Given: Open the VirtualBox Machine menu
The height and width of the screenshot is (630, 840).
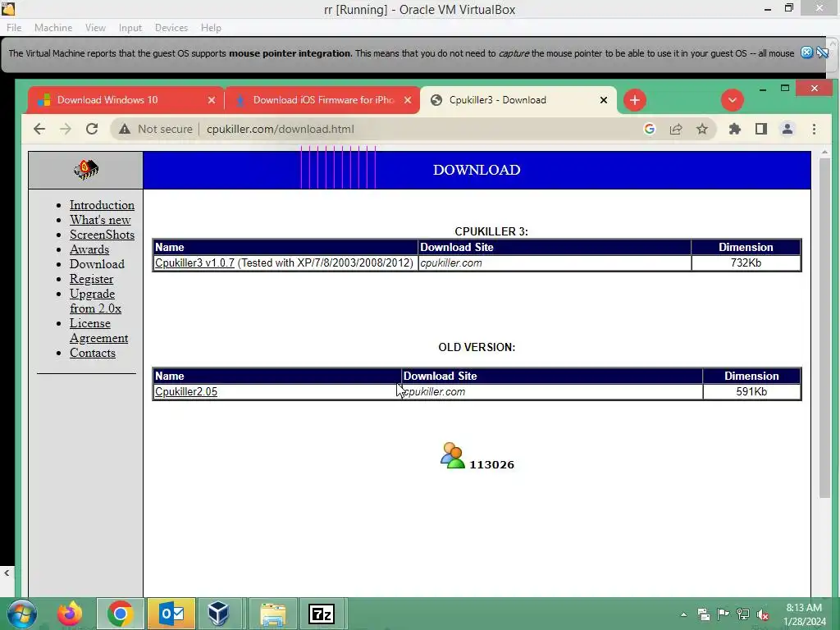Looking at the screenshot, I should (53, 28).
